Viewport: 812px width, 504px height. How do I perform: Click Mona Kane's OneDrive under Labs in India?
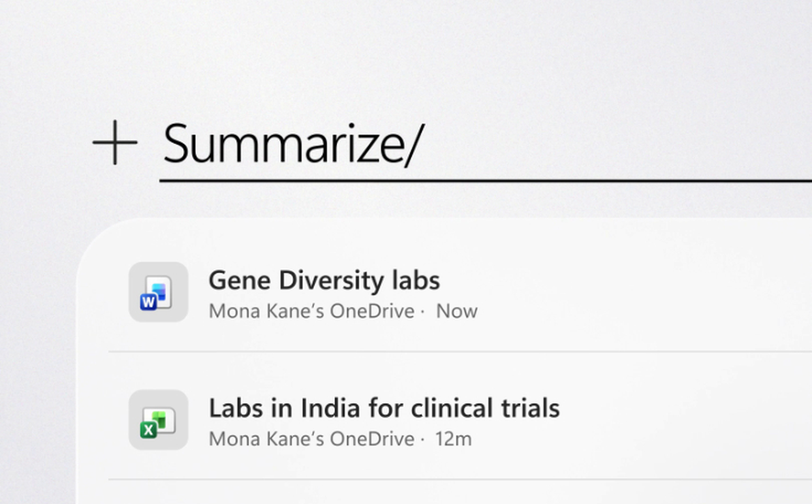[x=311, y=439]
